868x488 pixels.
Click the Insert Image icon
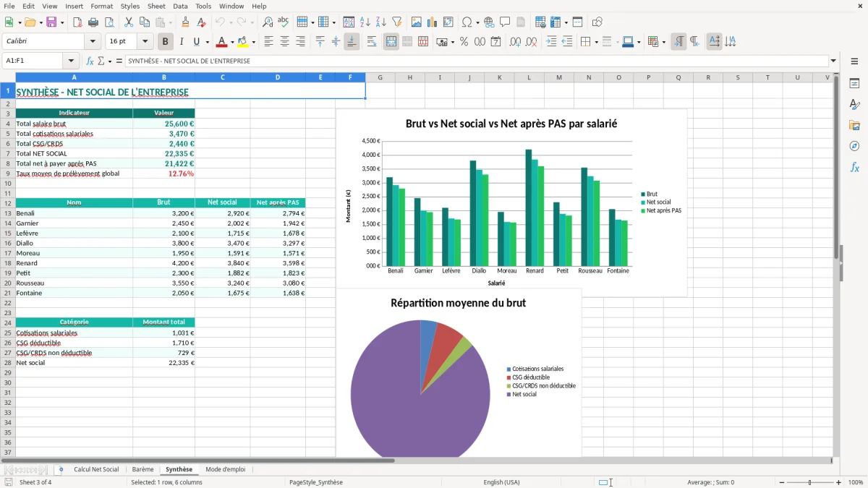417,22
